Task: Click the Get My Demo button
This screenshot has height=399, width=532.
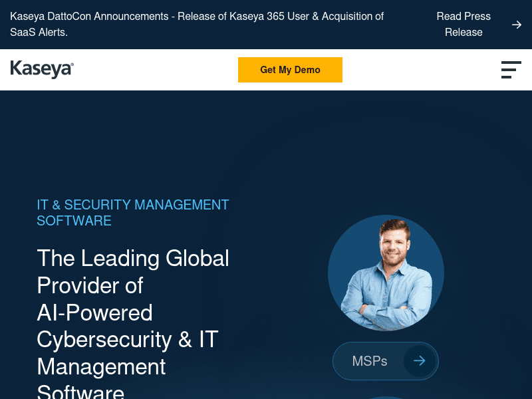Action: coord(290,70)
